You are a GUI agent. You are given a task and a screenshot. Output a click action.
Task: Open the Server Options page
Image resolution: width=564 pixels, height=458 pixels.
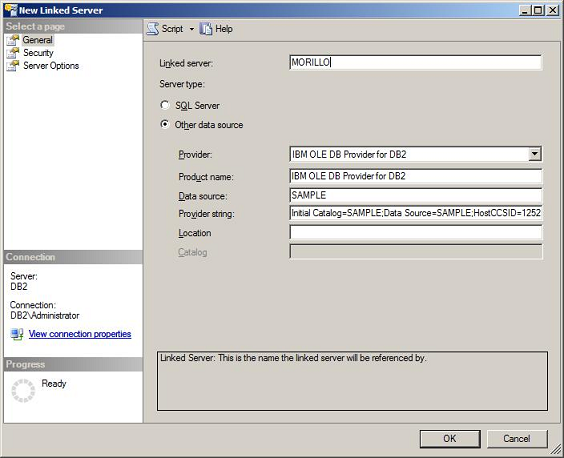coord(51,66)
